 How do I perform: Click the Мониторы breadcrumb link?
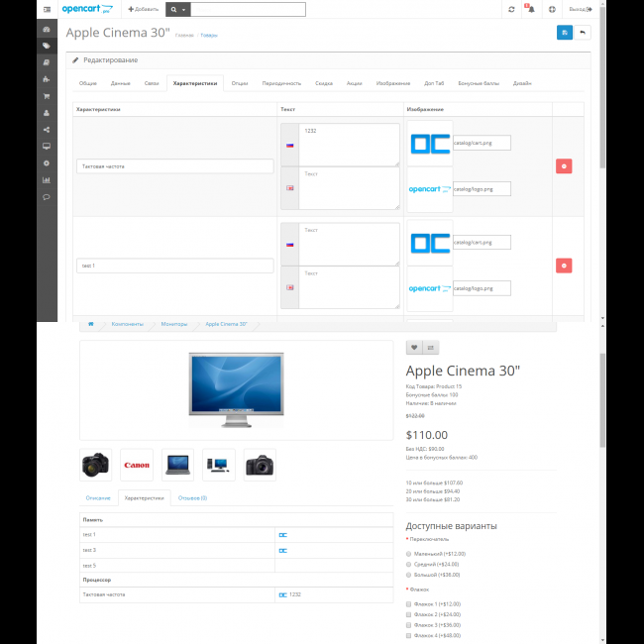tap(173, 324)
